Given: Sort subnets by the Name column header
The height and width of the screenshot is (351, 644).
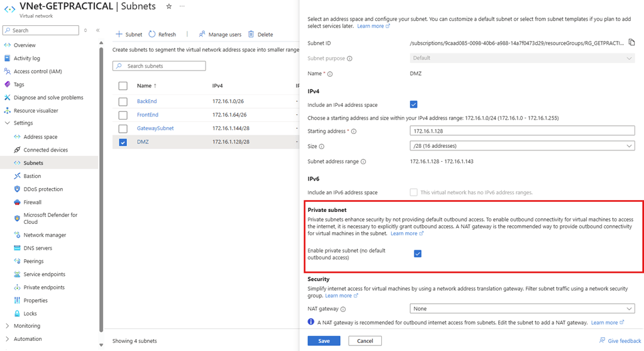Looking at the screenshot, I should coord(147,86).
